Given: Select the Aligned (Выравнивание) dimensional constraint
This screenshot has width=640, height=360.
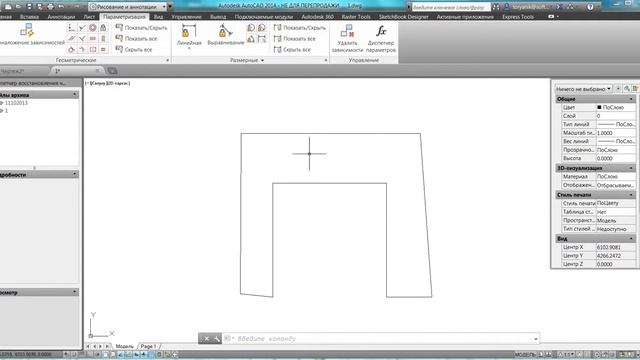Looking at the screenshot, I should pyautogui.click(x=226, y=34).
